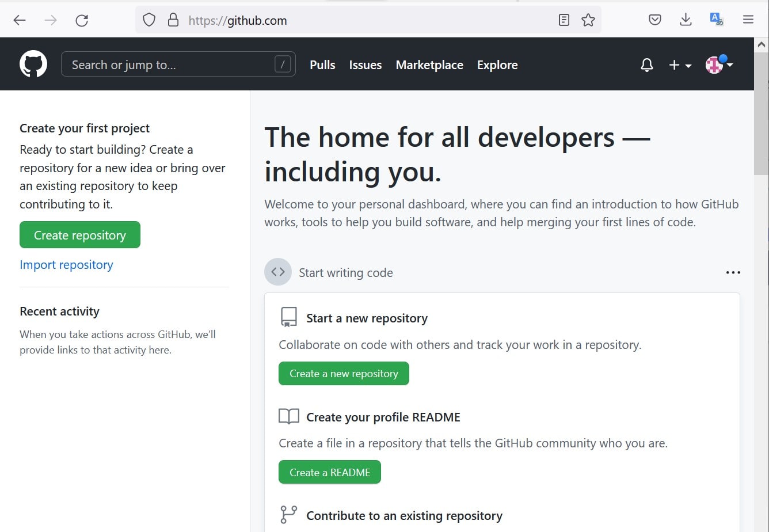Click the Recent activity heading
Image resolution: width=769 pixels, height=532 pixels.
point(59,311)
